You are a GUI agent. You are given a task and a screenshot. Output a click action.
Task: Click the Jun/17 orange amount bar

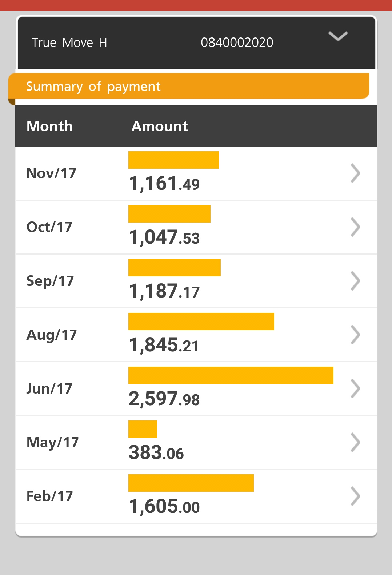(231, 375)
